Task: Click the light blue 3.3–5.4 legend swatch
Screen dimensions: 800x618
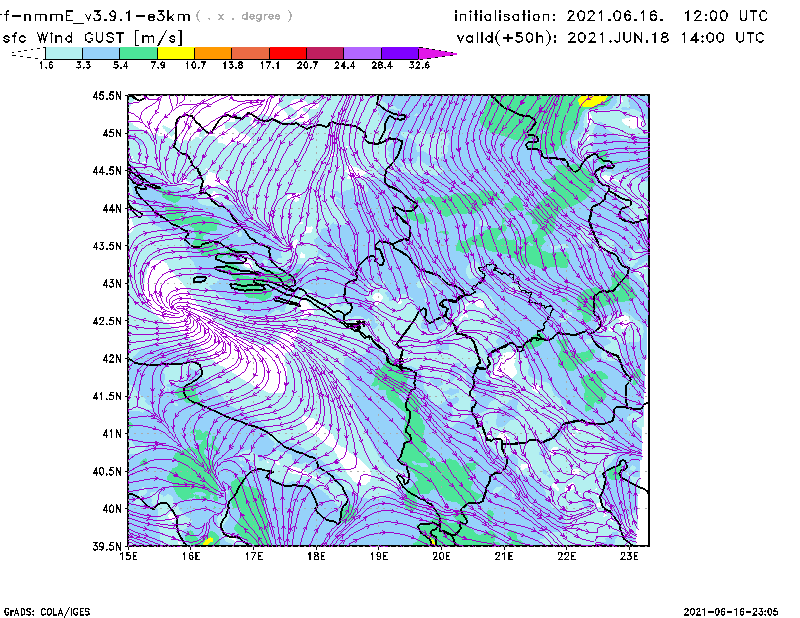Action: click(101, 53)
